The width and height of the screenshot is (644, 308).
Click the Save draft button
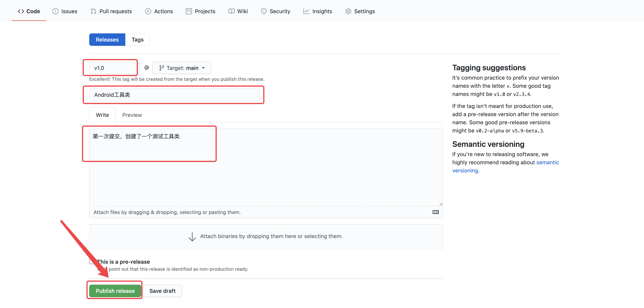pos(162,291)
